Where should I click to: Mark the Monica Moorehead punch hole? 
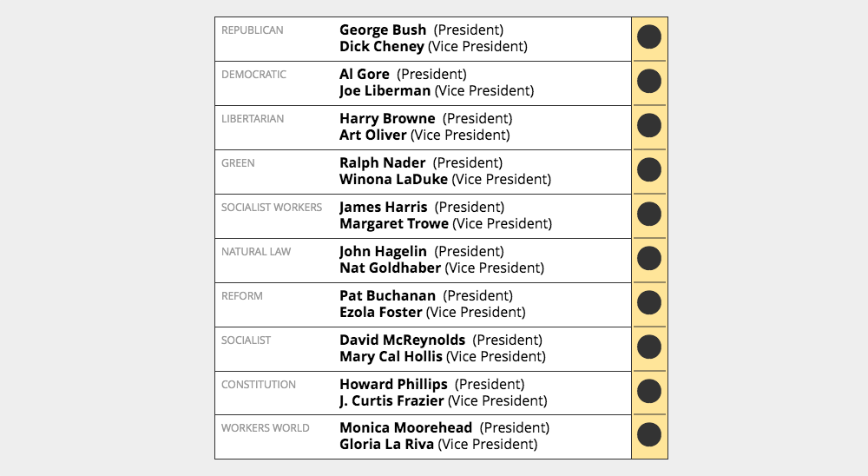click(649, 435)
